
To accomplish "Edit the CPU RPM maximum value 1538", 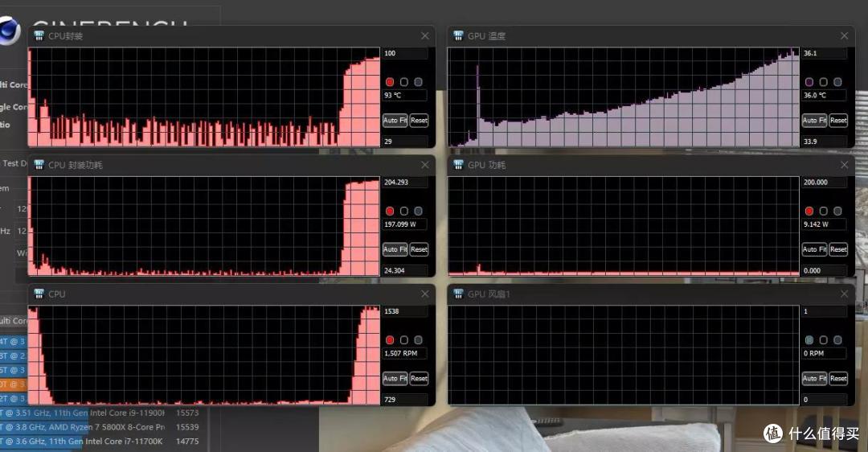I will click(404, 311).
